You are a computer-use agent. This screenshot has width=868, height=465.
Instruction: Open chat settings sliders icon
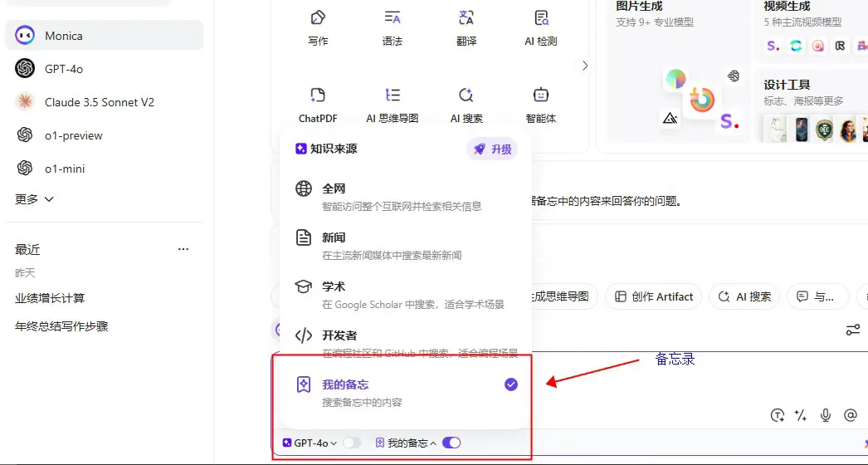852,330
